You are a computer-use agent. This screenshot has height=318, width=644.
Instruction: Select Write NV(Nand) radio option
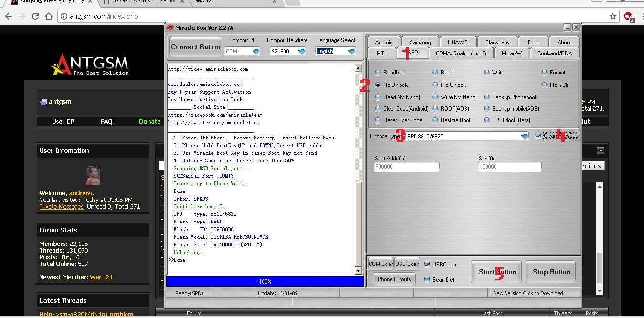(435, 97)
